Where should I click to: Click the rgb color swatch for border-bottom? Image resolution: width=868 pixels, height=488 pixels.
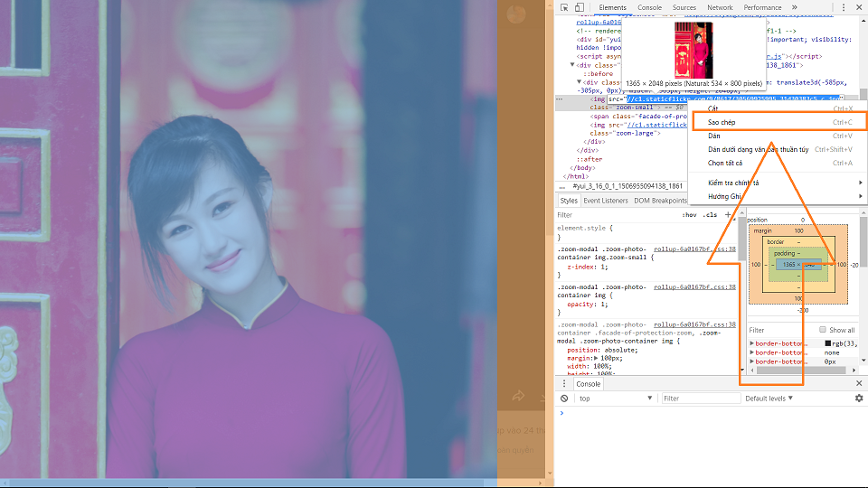click(827, 343)
